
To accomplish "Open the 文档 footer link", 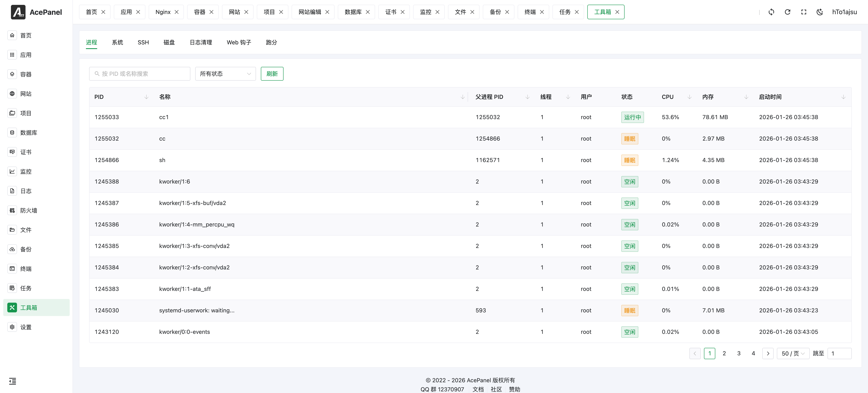I will (478, 389).
